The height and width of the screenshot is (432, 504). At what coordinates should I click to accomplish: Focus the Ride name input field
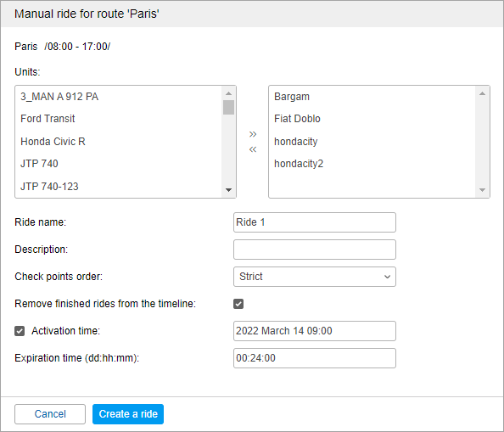[315, 222]
